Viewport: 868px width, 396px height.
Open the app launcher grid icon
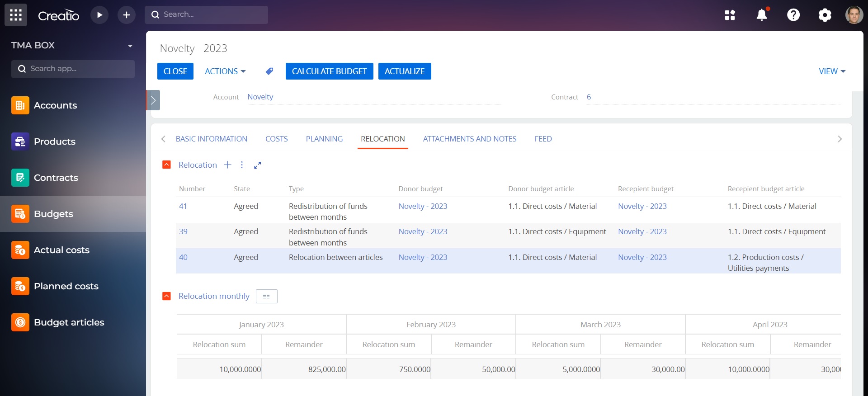click(16, 15)
